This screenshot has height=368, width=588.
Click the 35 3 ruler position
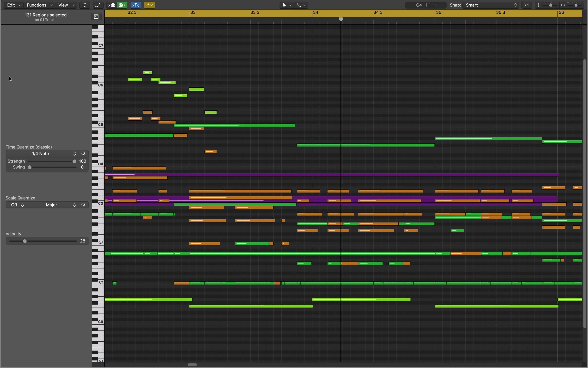pyautogui.click(x=501, y=13)
